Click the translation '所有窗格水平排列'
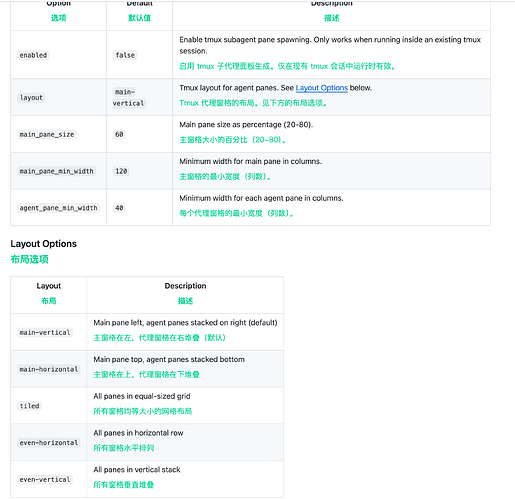Viewport: 515px width, 500px height. 123,448
